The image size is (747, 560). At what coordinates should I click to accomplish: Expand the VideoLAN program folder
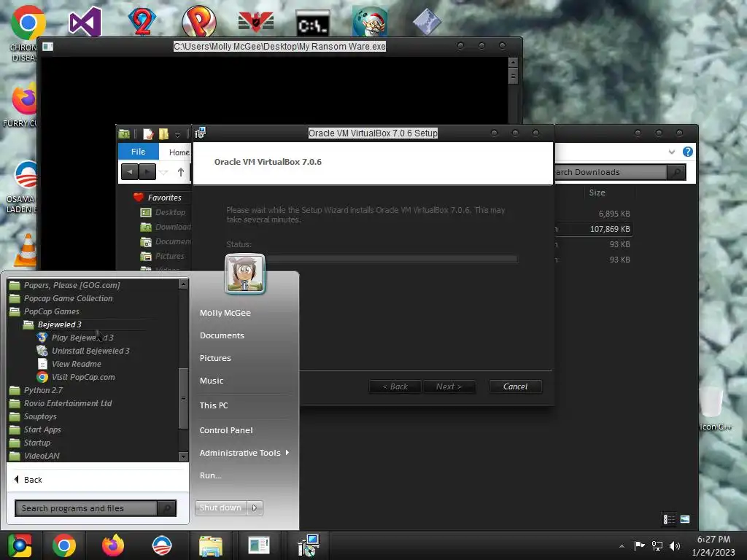tap(42, 456)
